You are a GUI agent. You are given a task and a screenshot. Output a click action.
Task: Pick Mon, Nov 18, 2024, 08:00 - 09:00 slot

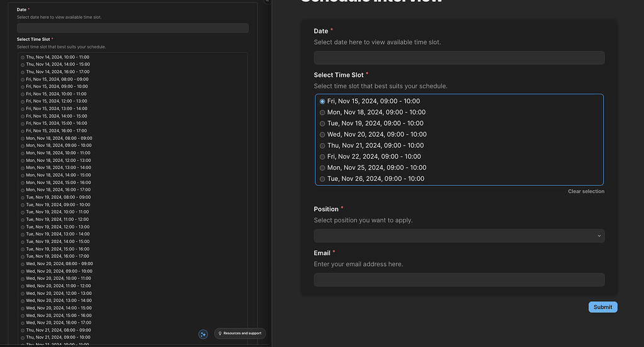23,139
